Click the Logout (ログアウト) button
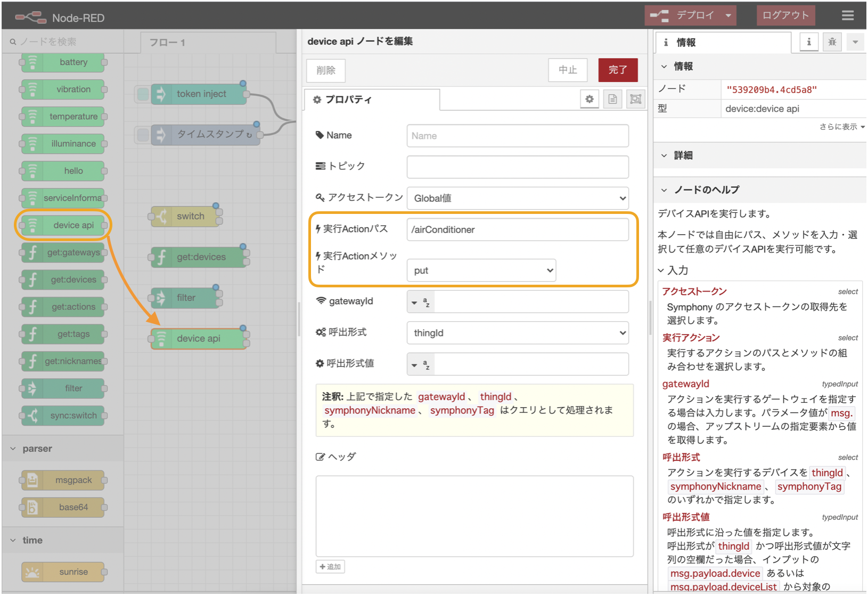Viewport: 868px width, 596px height. [x=785, y=15]
